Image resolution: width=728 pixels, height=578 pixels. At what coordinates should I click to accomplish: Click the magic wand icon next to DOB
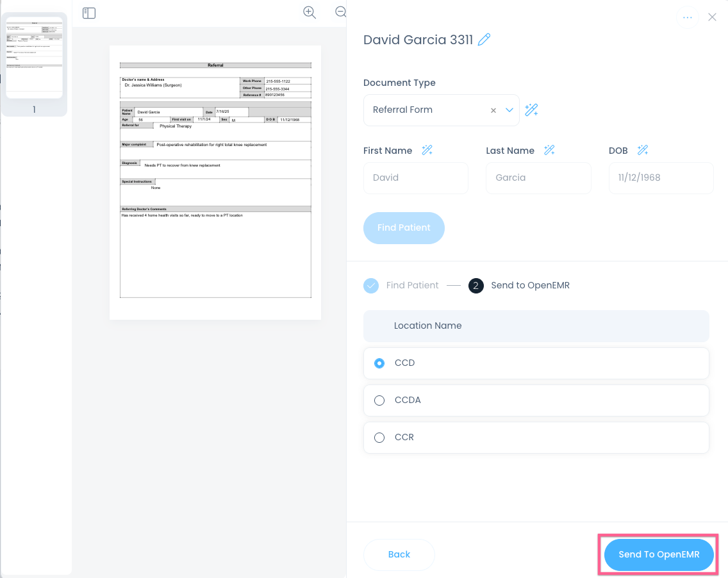(642, 150)
